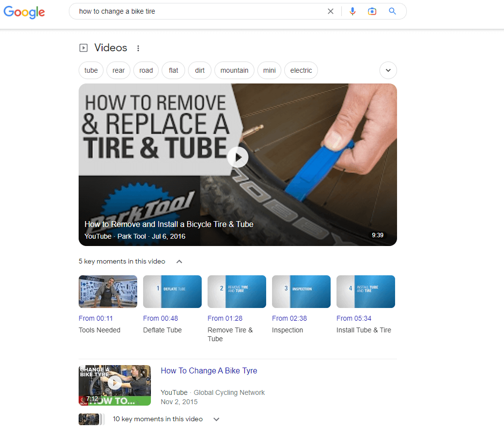Screen dimensions: 504x431
Task: Click the Install Tube & Tire caption
Action: 364,330
